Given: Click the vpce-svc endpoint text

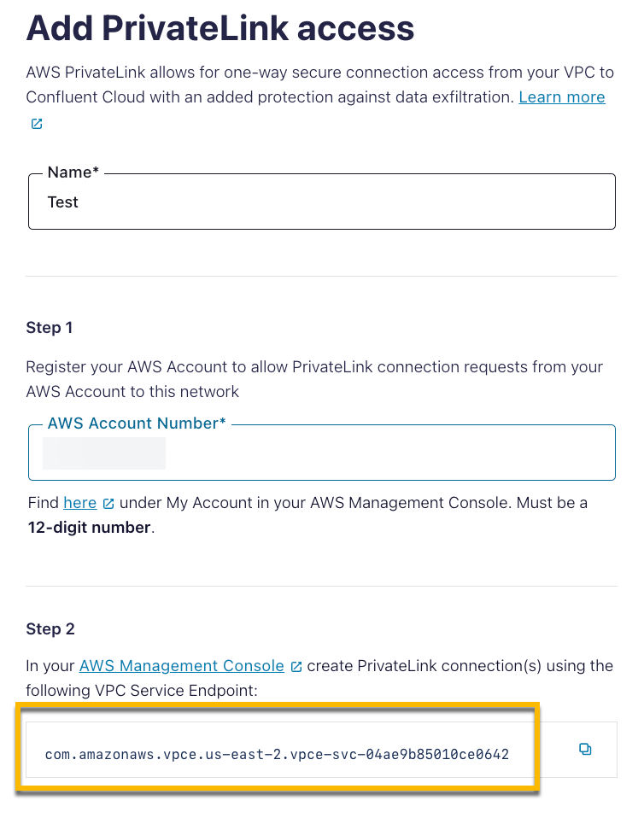Looking at the screenshot, I should [x=277, y=755].
